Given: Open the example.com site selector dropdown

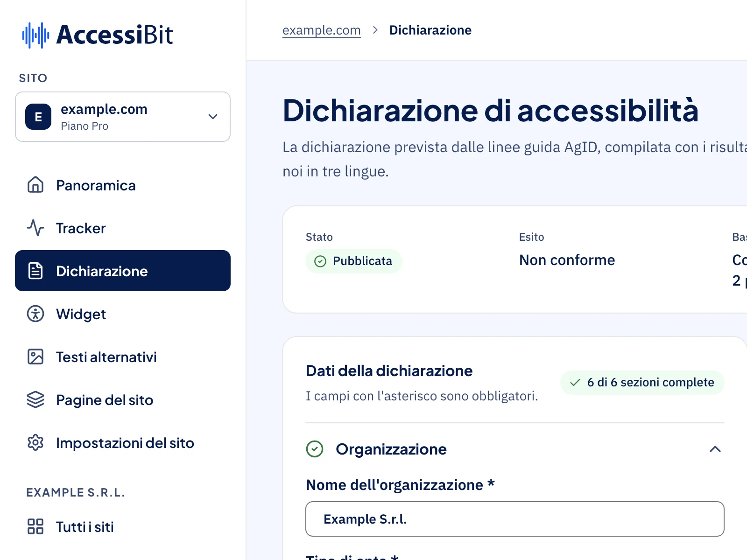Looking at the screenshot, I should [x=123, y=117].
